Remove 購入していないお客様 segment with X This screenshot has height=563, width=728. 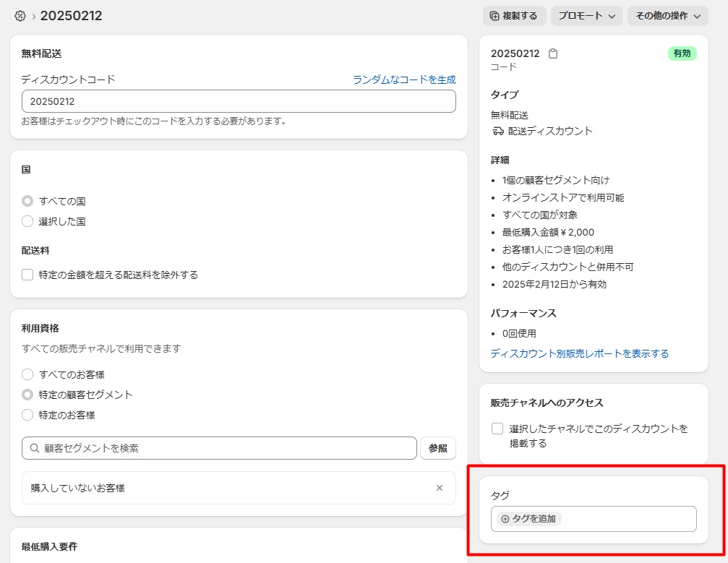[440, 488]
